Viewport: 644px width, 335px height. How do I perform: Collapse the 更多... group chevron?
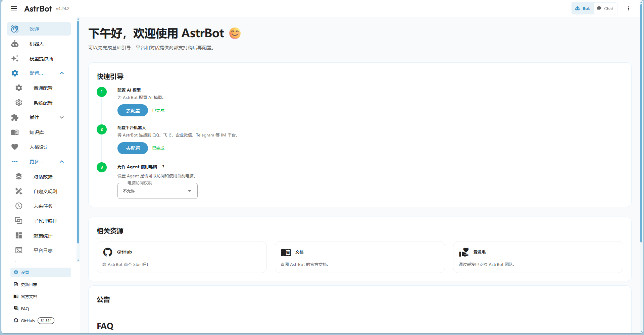pyautogui.click(x=62, y=162)
